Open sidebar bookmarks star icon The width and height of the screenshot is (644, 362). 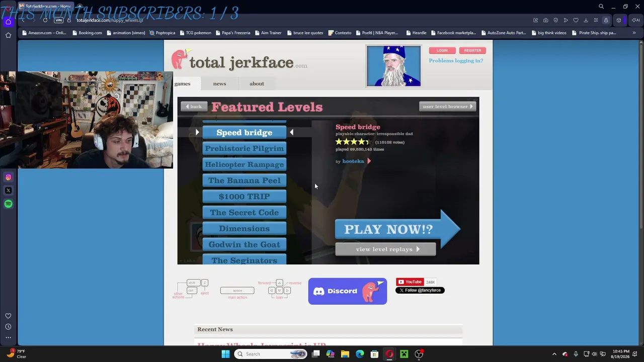click(8, 35)
